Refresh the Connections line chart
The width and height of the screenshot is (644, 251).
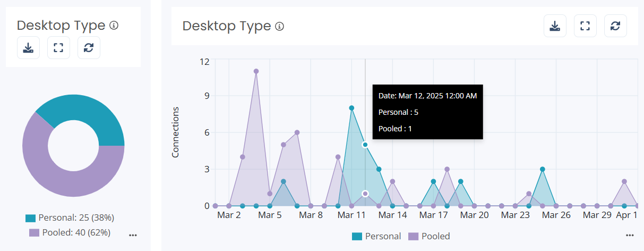[615, 26]
